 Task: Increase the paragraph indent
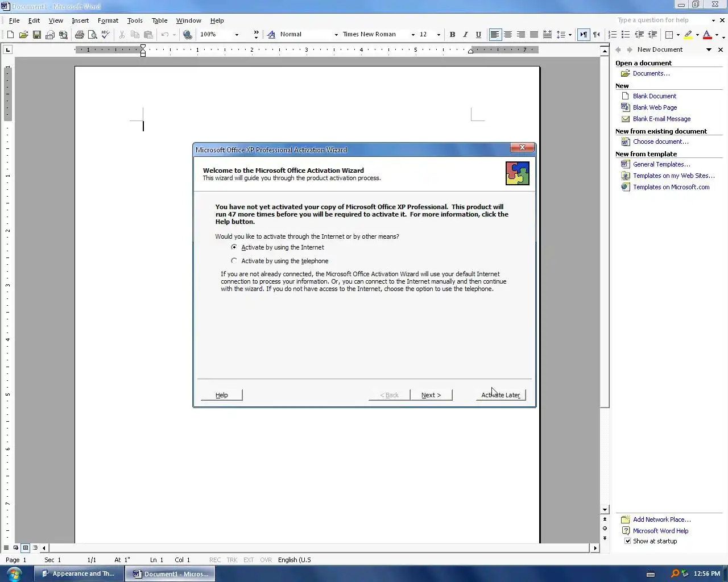click(x=652, y=35)
